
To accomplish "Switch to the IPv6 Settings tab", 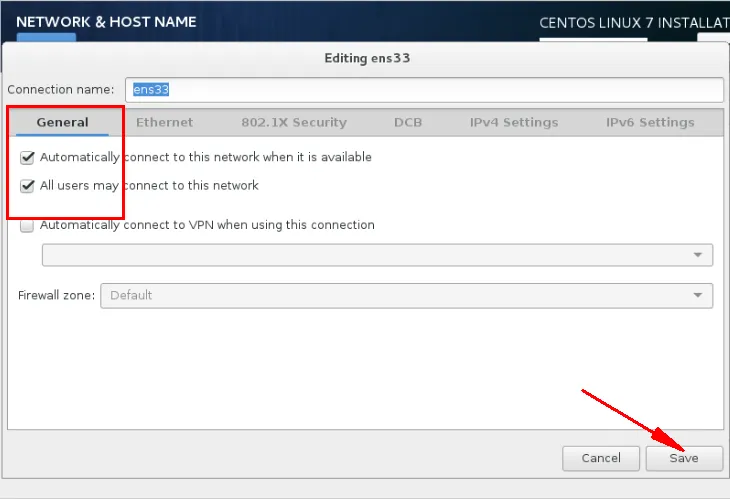I will [x=650, y=122].
